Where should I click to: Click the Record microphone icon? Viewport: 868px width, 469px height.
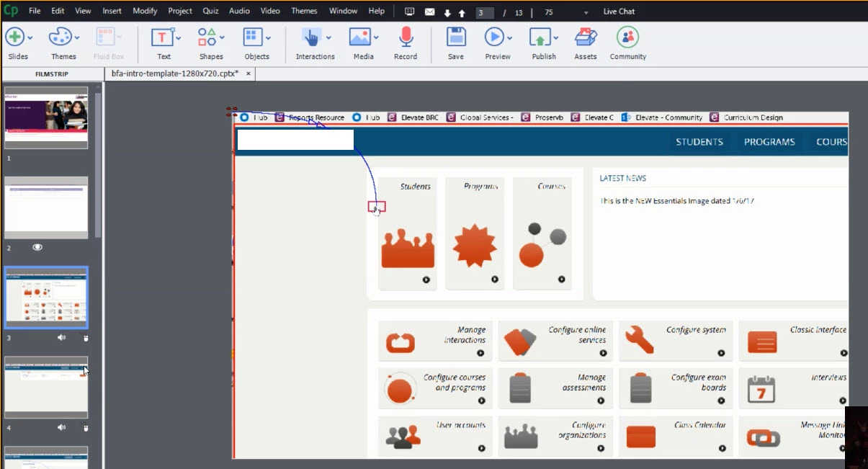tap(406, 37)
